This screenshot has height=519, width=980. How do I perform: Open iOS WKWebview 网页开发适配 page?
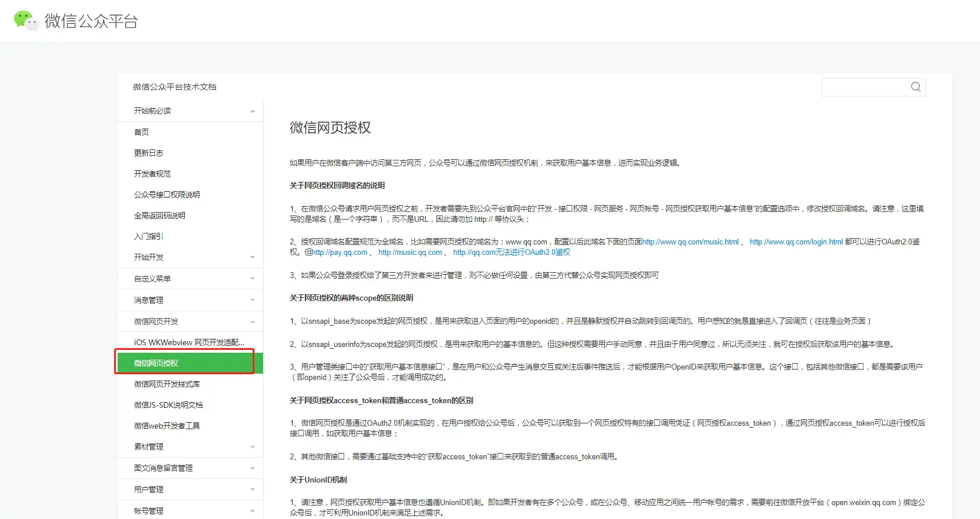(190, 342)
